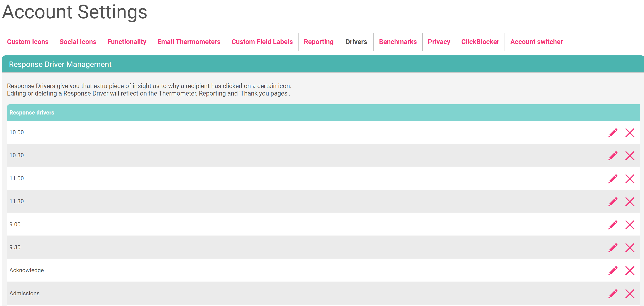
Task: Open the ClickBlocker tab
Action: (x=480, y=42)
